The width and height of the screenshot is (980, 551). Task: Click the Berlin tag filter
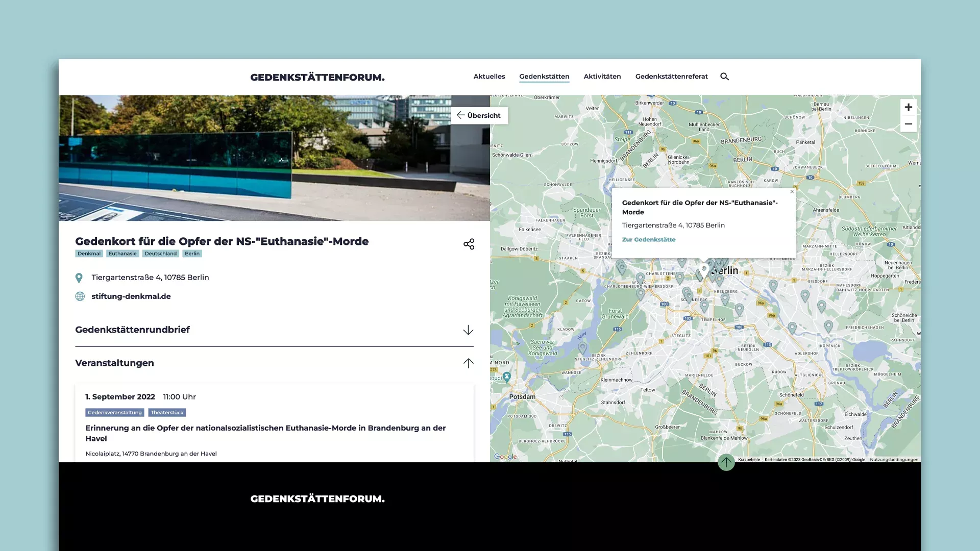point(192,253)
